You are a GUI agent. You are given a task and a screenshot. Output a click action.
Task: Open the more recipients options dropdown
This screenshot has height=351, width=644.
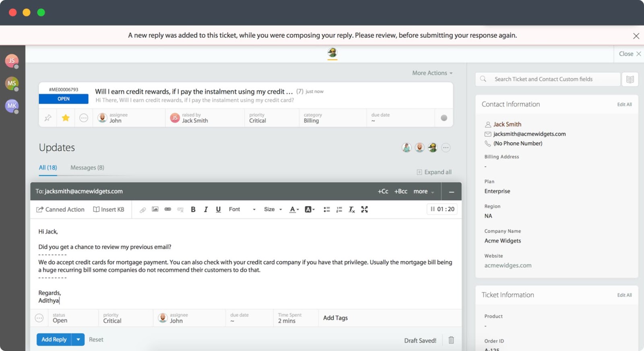tap(424, 191)
